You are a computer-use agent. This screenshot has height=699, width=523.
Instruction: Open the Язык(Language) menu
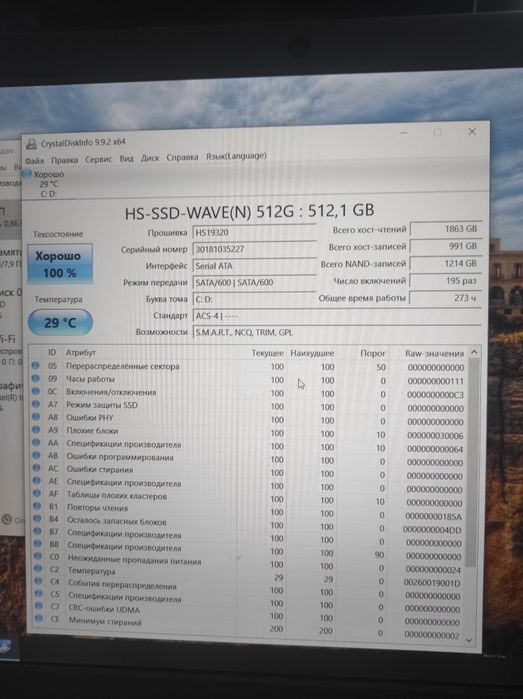pos(236,156)
